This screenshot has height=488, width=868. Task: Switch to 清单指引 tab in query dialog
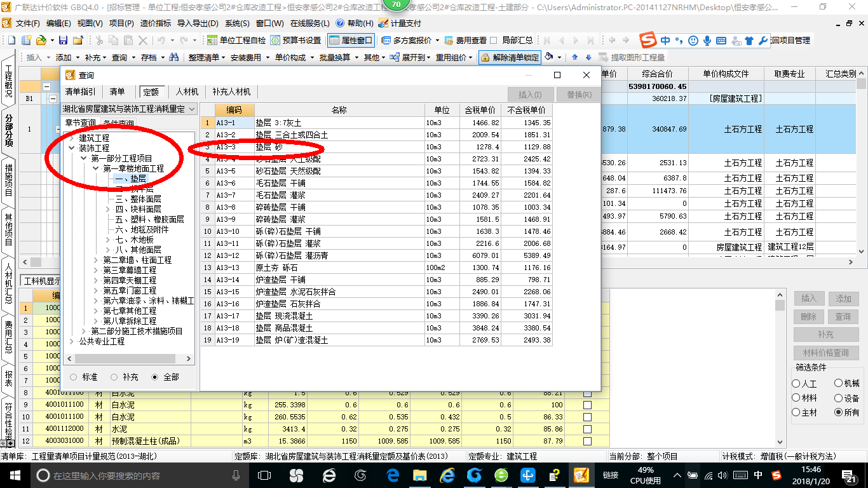click(x=80, y=92)
